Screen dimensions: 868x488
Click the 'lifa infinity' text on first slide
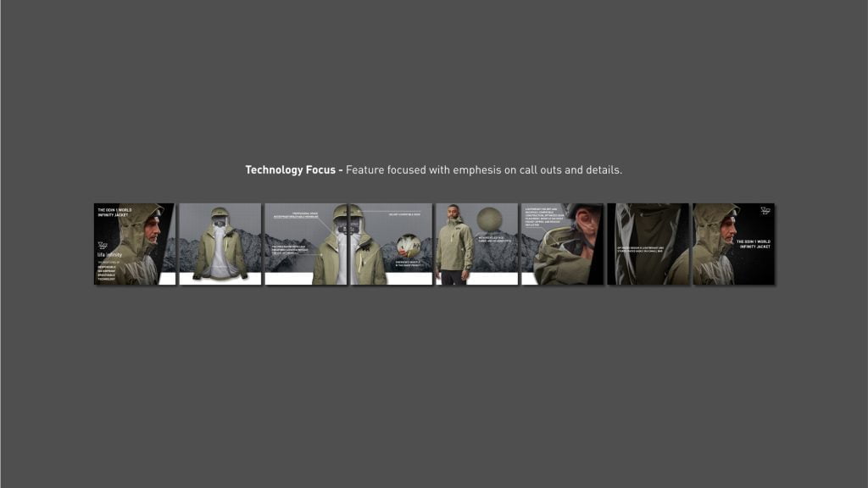click(110, 255)
